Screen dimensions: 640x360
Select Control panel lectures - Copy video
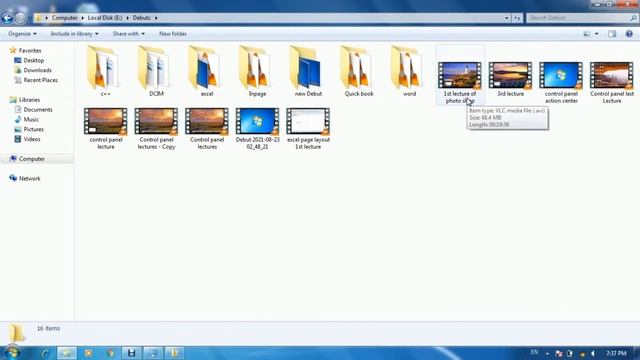coord(156,128)
